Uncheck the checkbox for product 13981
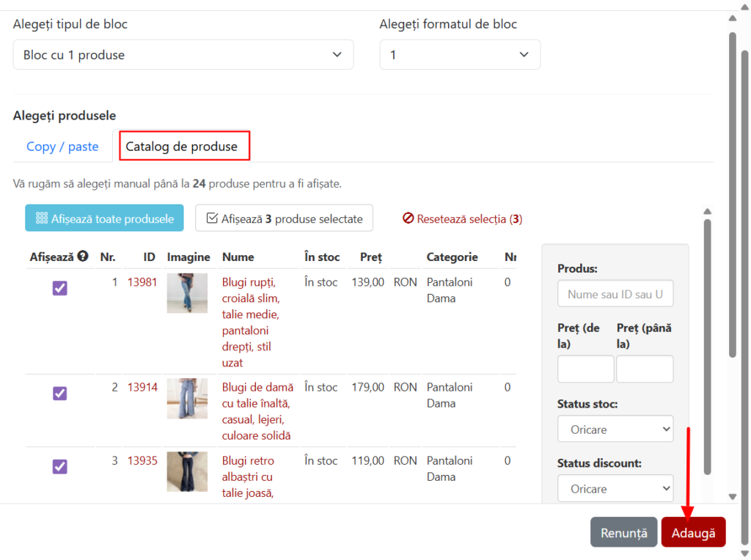 pyautogui.click(x=60, y=288)
